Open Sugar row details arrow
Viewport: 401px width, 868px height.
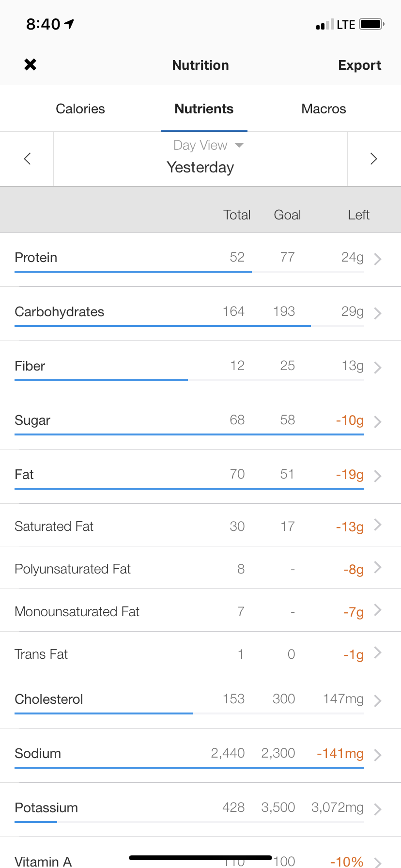[x=378, y=422]
